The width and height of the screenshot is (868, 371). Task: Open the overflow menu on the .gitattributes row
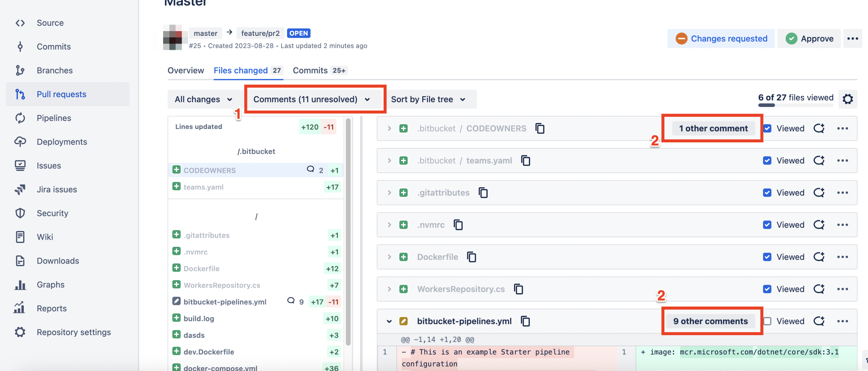point(843,192)
